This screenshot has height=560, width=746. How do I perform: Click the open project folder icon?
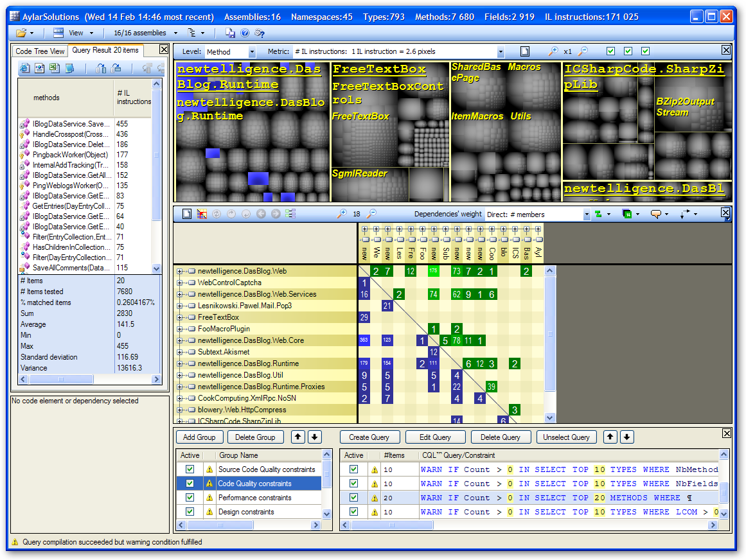pos(21,33)
